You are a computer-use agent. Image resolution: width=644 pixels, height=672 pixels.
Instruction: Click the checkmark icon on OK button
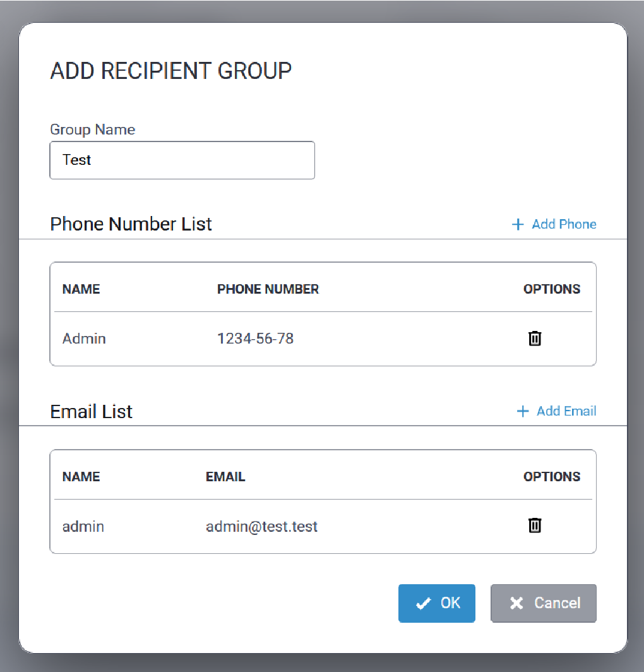(423, 604)
